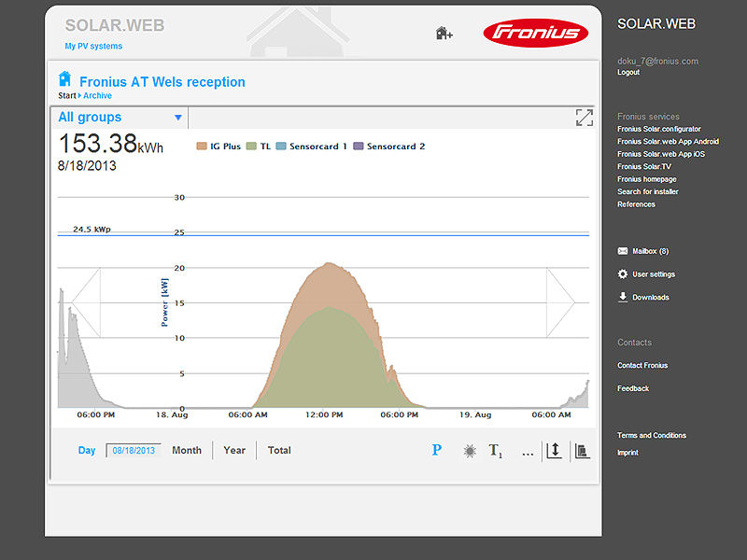Image resolution: width=747 pixels, height=560 pixels.
Task: Toggle Sensorcard 2 legend swatch
Action: 359,147
